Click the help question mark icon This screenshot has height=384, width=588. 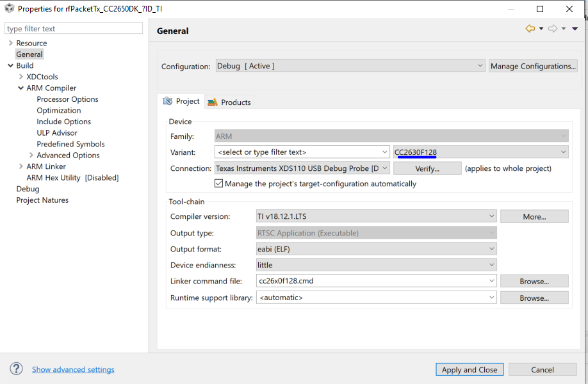(x=17, y=369)
